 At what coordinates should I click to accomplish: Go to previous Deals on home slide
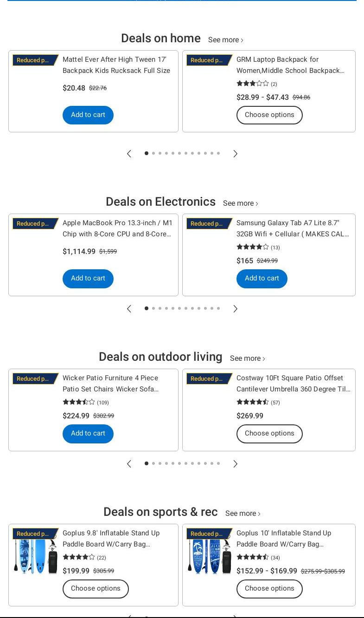[x=129, y=154]
